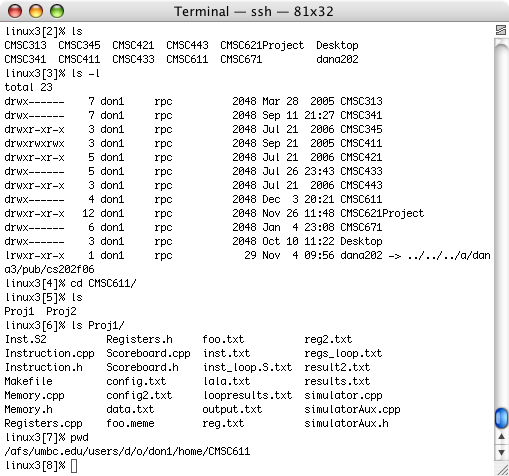509x476 pixels.
Task: Click 'Proj1' below the linux3[5]% ls
Action: coord(19,311)
